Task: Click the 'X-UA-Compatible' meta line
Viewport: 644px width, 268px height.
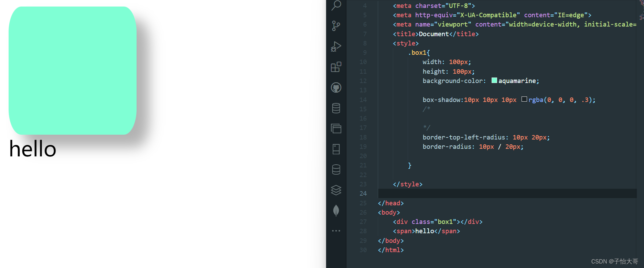Action: [x=492, y=15]
